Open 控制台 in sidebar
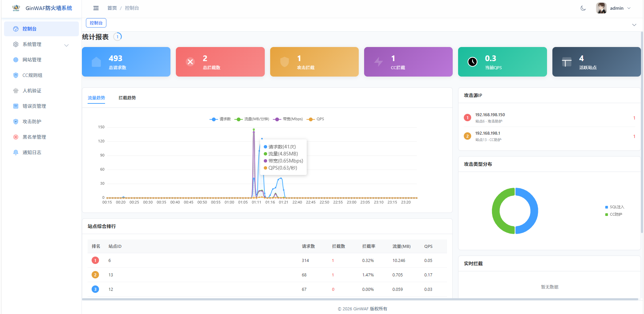 coord(41,29)
